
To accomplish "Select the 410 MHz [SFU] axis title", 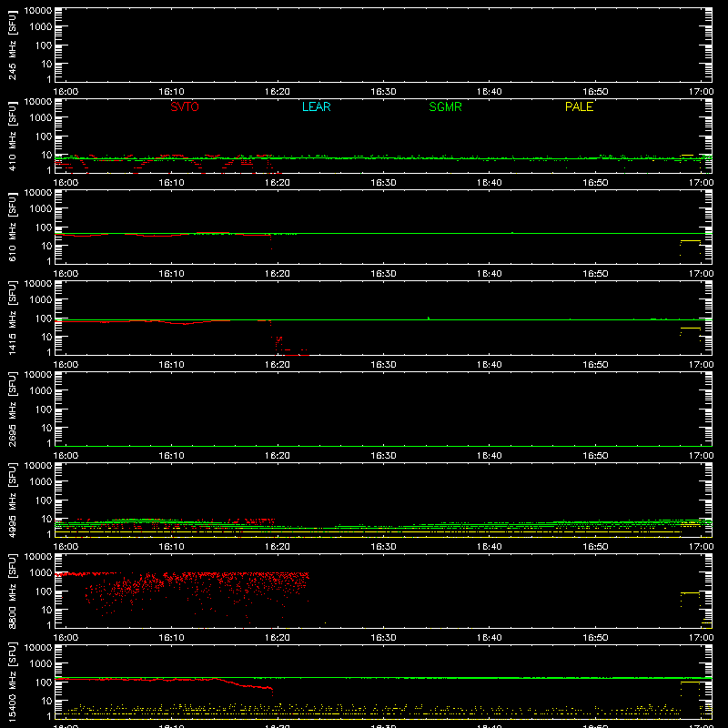I will (13, 136).
